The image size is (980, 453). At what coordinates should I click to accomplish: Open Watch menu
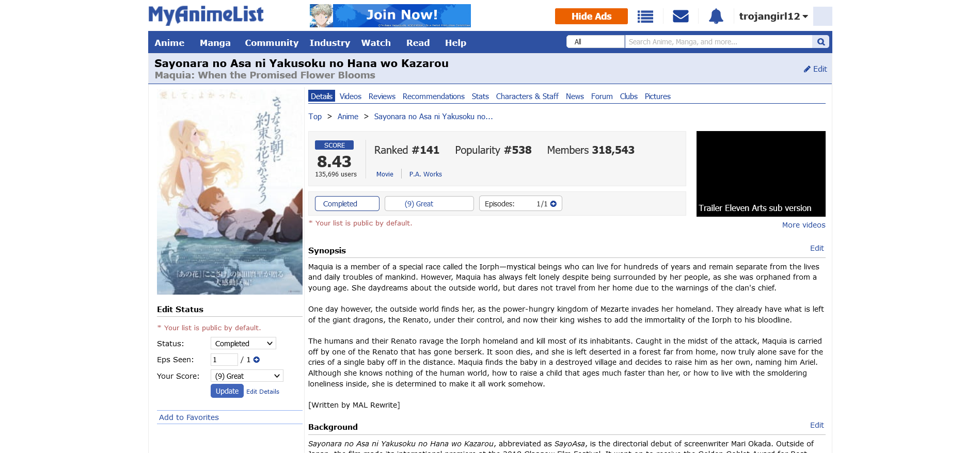pos(376,43)
